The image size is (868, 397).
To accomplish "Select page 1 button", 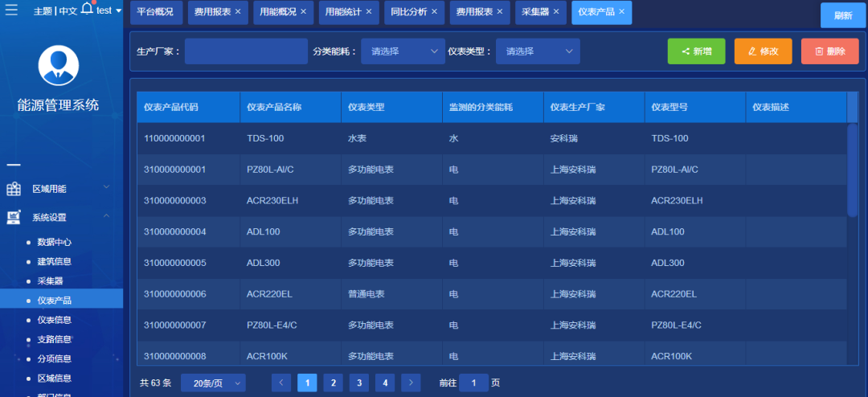I will click(x=307, y=383).
